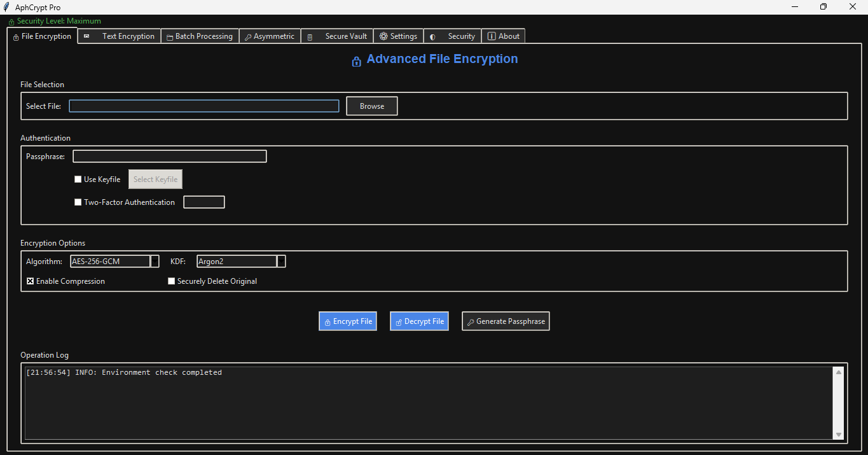The width and height of the screenshot is (868, 455).
Task: Open the Batch Processing tab
Action: [x=200, y=36]
